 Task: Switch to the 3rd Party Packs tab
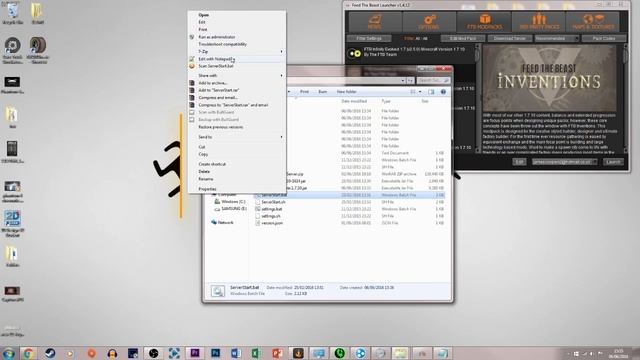(538, 22)
